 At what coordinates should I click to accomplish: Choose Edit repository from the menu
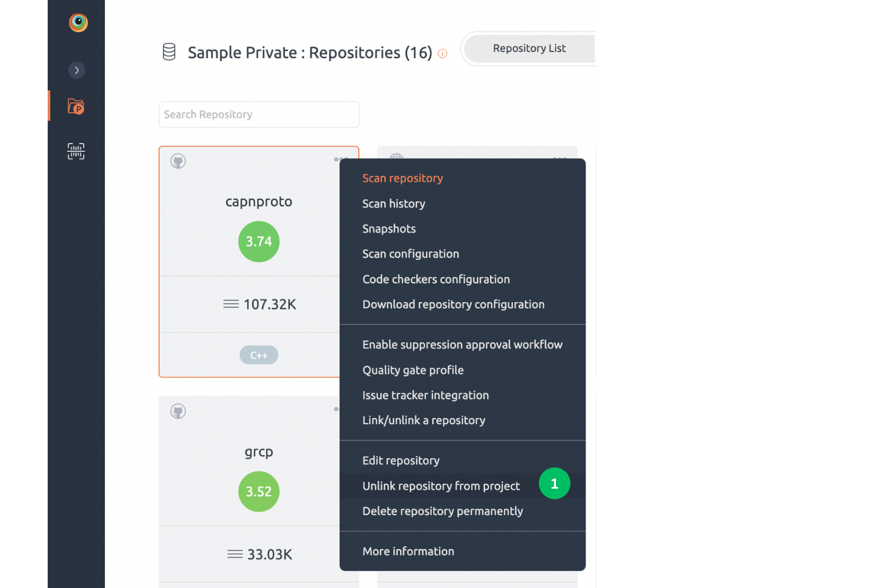pyautogui.click(x=401, y=460)
